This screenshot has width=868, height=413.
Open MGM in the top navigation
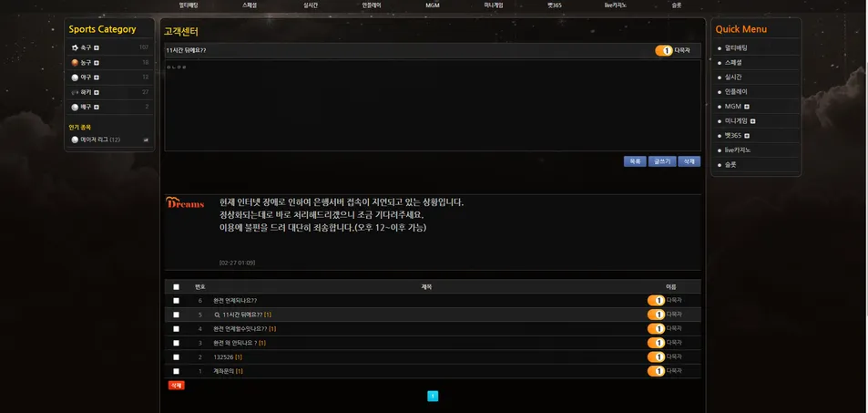(433, 5)
